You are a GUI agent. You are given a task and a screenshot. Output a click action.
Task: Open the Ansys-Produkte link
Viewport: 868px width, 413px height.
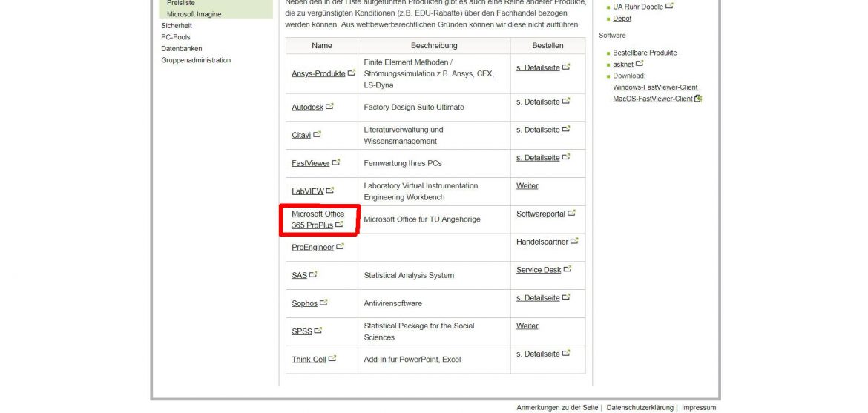[318, 73]
